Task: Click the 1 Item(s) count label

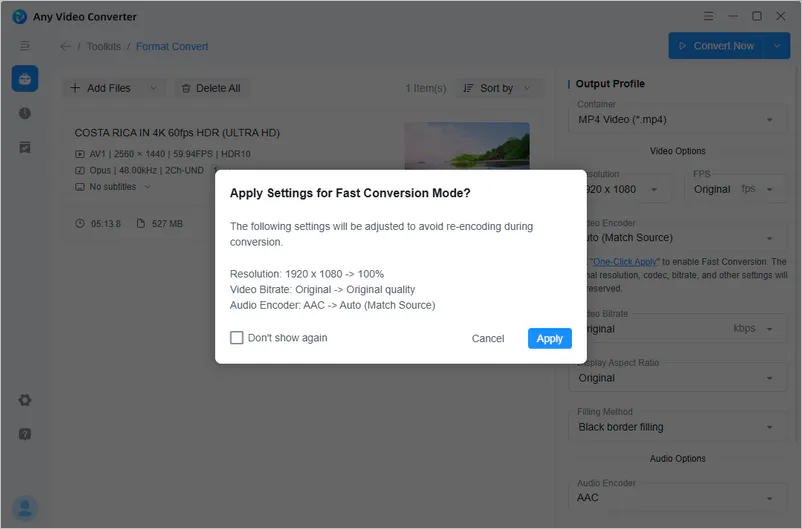Action: 426,88
